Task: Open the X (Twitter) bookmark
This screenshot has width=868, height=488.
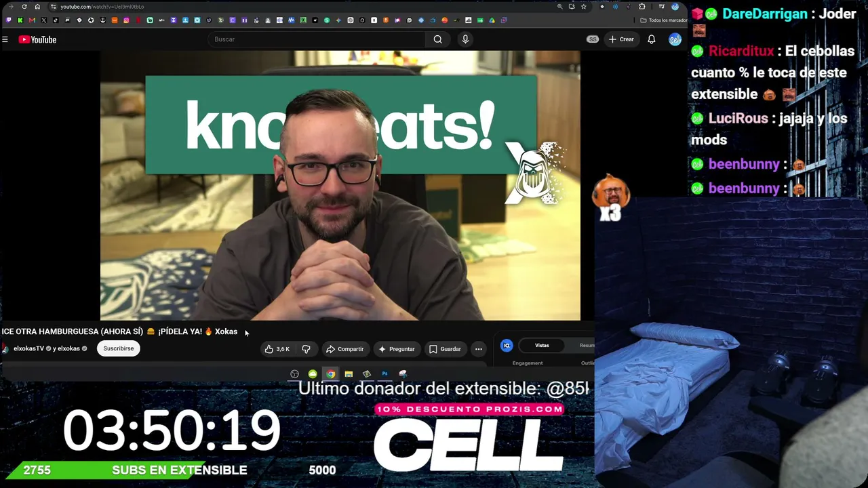Action: click(44, 20)
